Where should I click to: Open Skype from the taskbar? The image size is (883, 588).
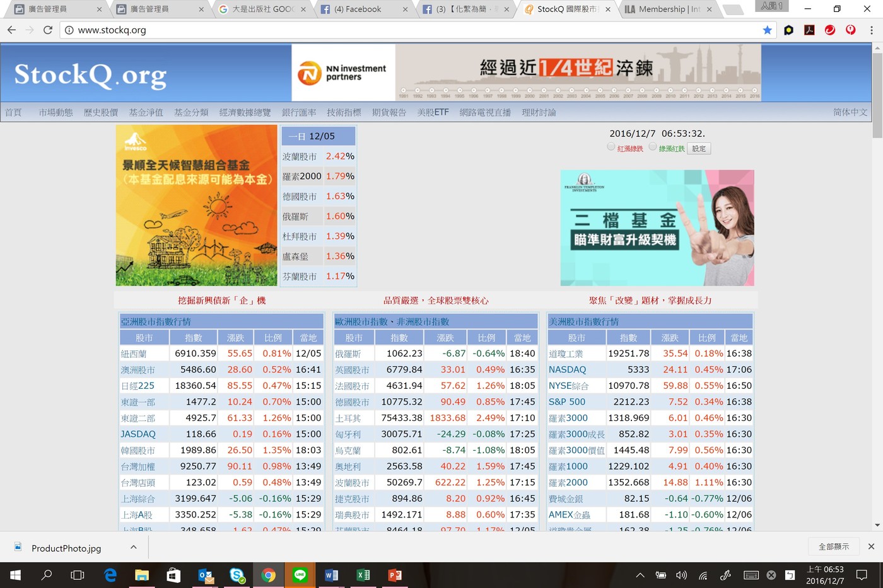point(237,575)
